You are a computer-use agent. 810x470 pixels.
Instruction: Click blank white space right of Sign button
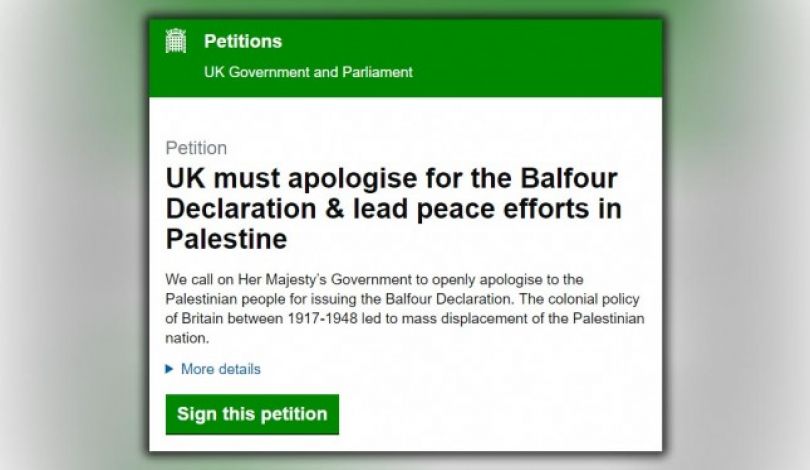pos(500,414)
